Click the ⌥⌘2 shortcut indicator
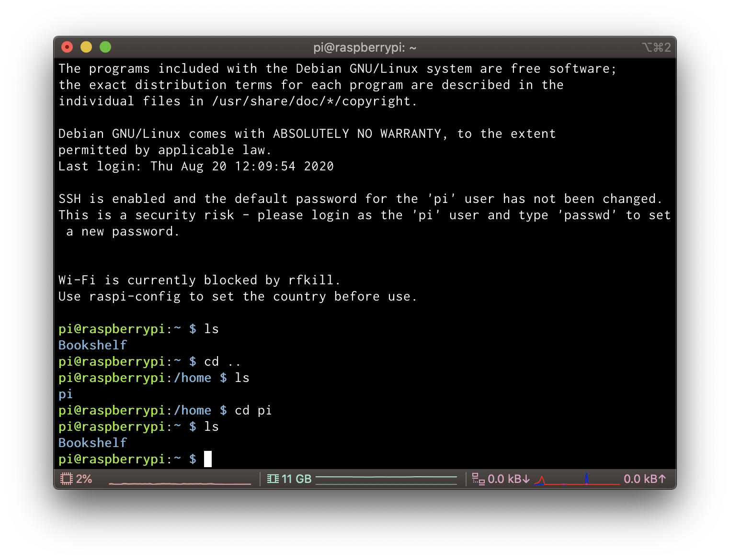This screenshot has height=560, width=730. click(x=656, y=47)
